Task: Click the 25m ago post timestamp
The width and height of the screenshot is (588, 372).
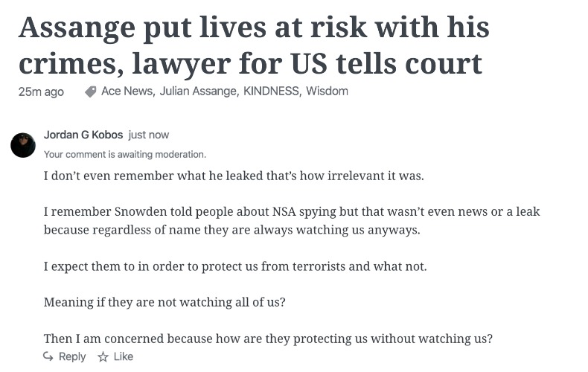Action: coord(41,92)
